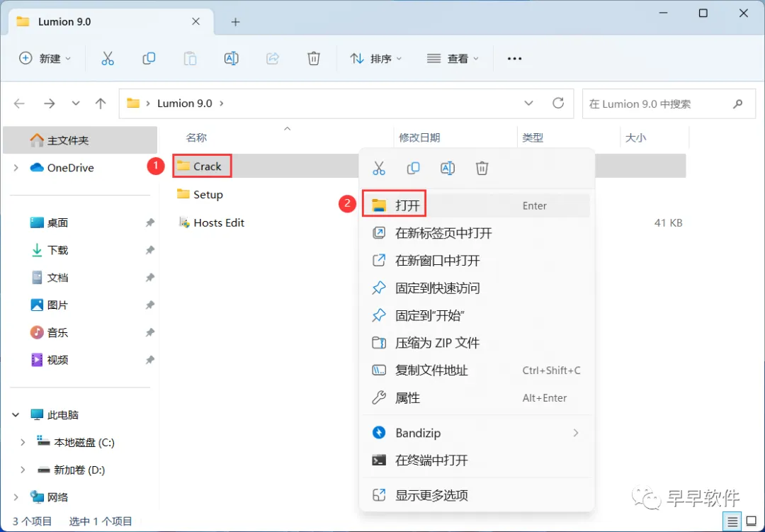This screenshot has width=765, height=532.
Task: Open the 新建 dropdown
Action: (x=45, y=59)
